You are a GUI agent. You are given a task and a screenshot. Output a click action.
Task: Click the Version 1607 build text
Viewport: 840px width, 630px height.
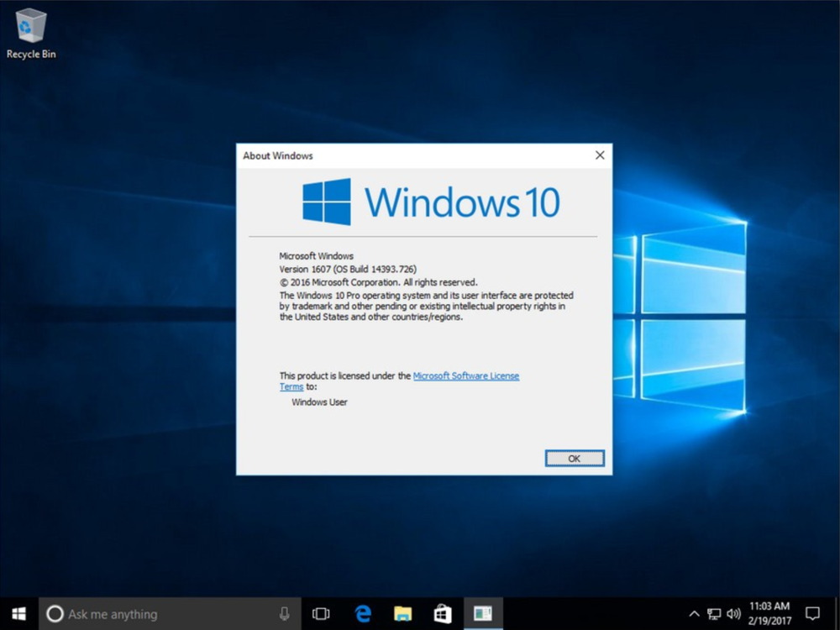pyautogui.click(x=348, y=269)
